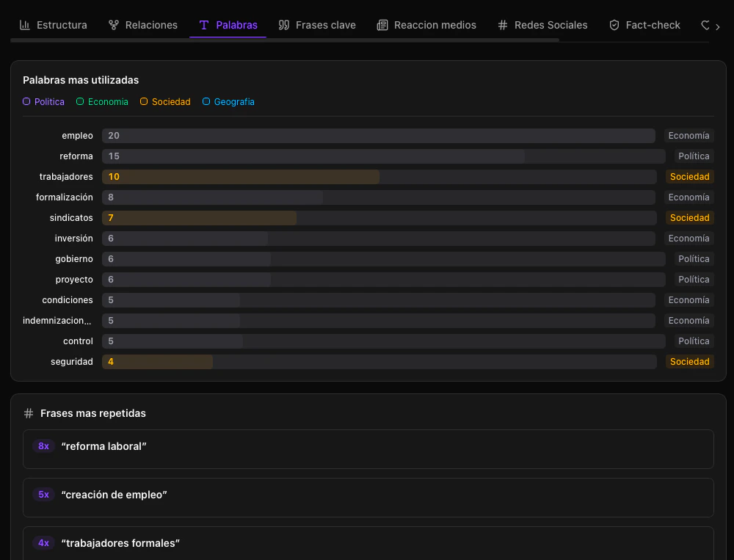Select the Palabras tab
734x560 pixels.
tap(228, 25)
